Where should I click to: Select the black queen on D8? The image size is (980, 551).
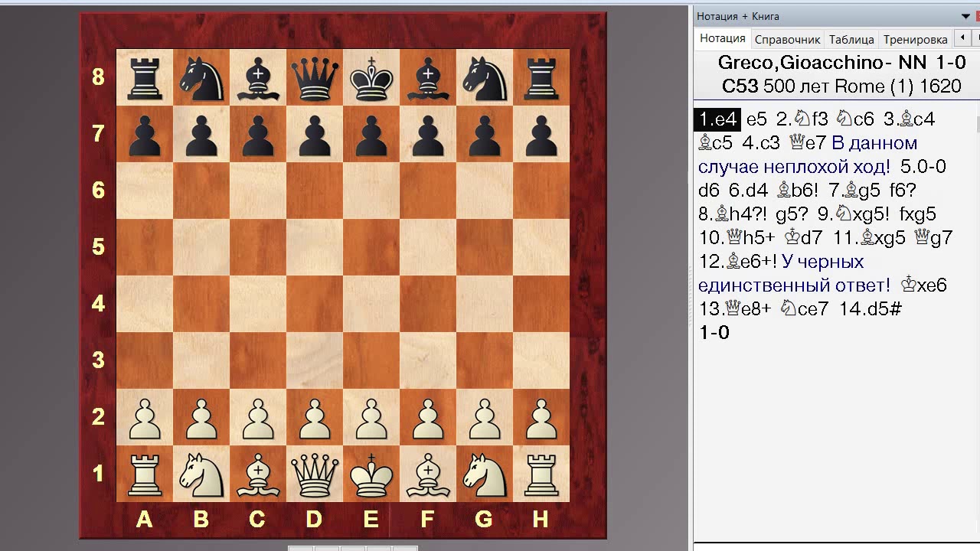(315, 78)
